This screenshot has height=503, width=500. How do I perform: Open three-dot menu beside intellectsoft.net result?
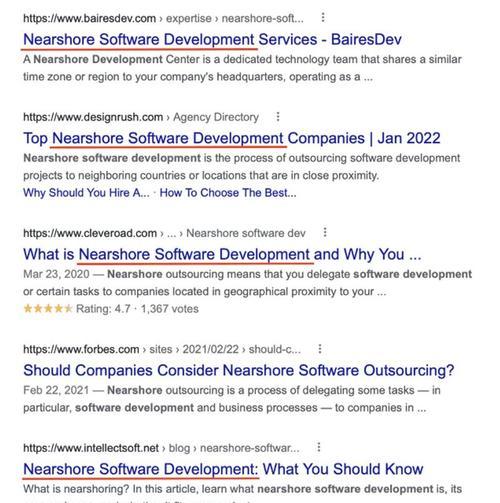pyautogui.click(x=319, y=447)
